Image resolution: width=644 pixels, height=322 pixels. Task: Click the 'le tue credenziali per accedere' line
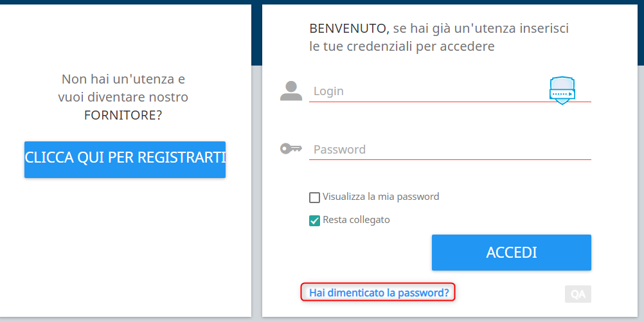(x=402, y=46)
